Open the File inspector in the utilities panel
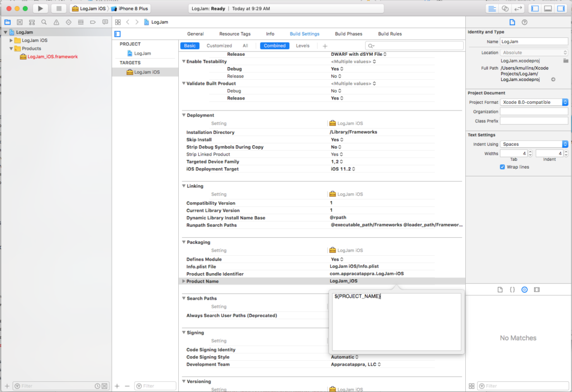This screenshot has height=392, width=572. coord(512,21)
